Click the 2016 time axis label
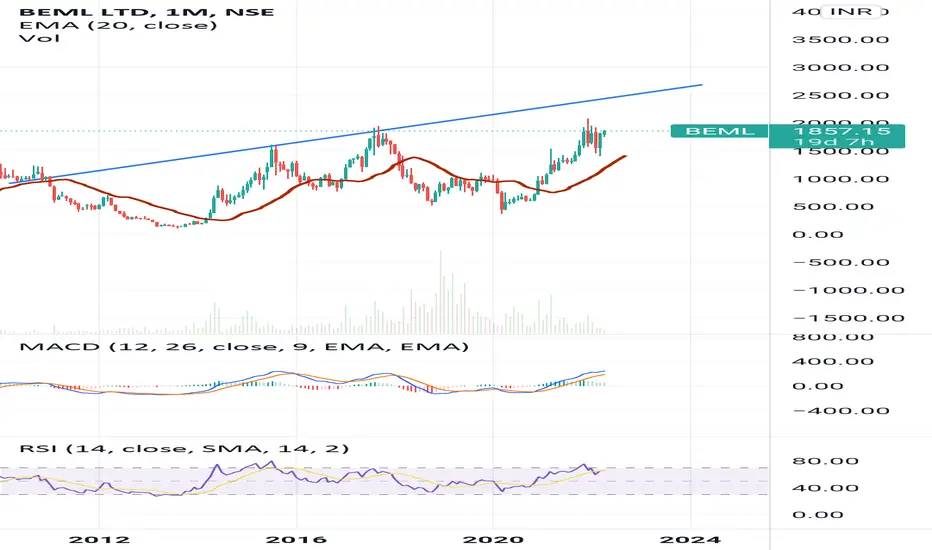 296,539
